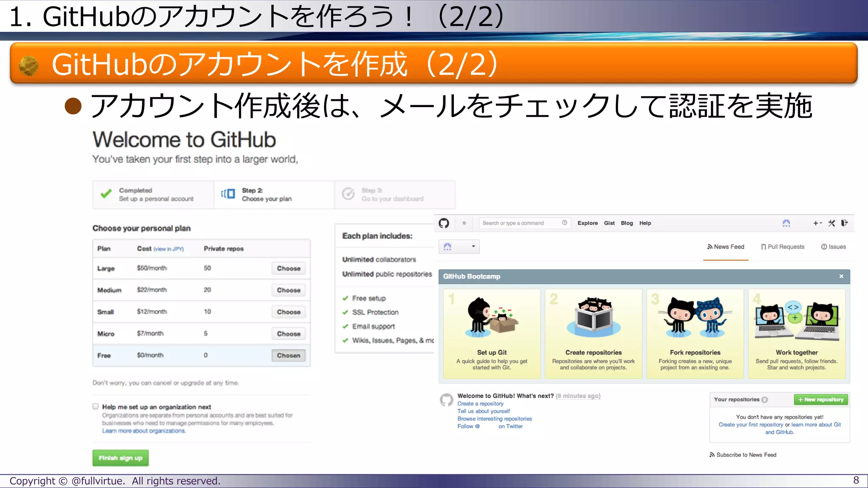868x488 pixels.
Task: Focus the Search or type a command field
Action: point(525,223)
